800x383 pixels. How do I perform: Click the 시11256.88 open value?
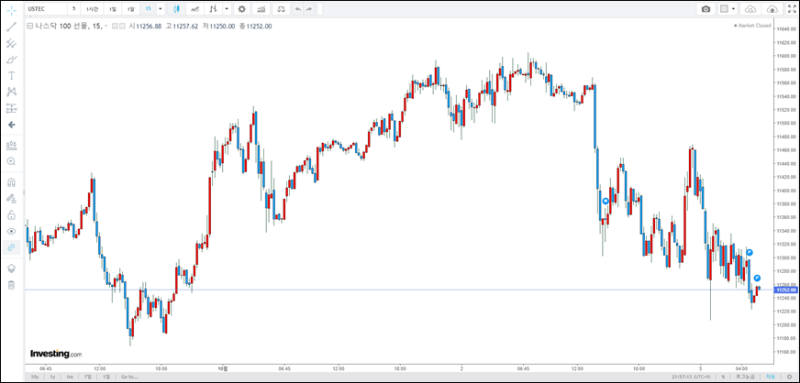pyautogui.click(x=146, y=26)
